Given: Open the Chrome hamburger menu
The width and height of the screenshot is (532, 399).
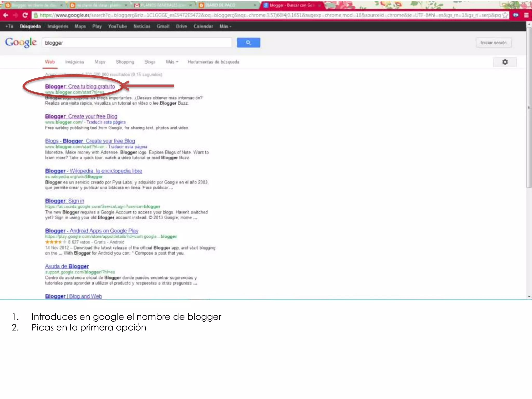Looking at the screenshot, I should pyautogui.click(x=526, y=15).
